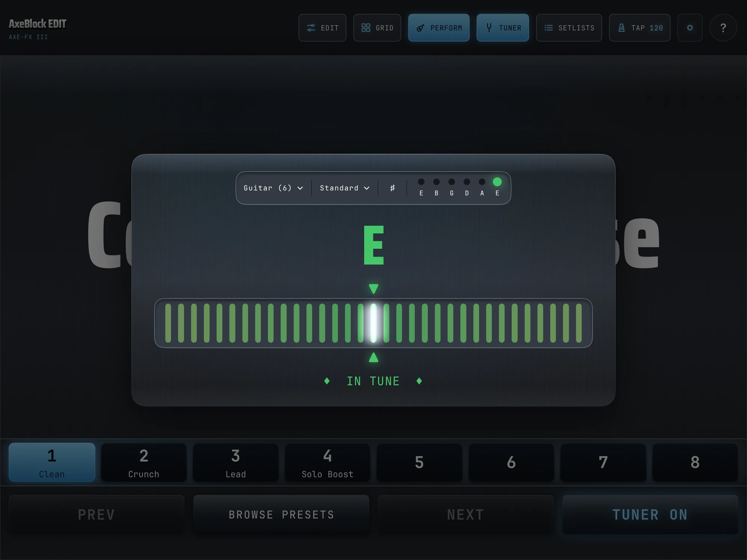Toggle the sharp/flat notation symbol
The height and width of the screenshot is (560, 747).
point(393,188)
